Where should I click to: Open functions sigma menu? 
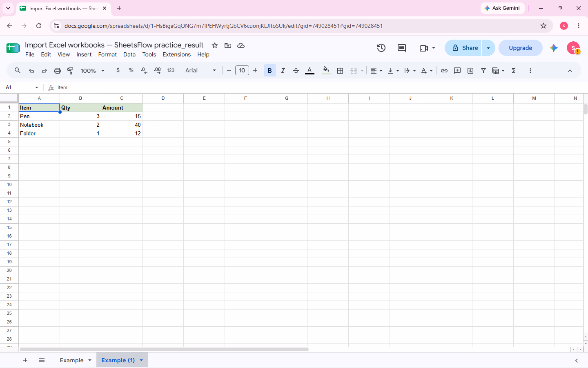click(x=514, y=71)
